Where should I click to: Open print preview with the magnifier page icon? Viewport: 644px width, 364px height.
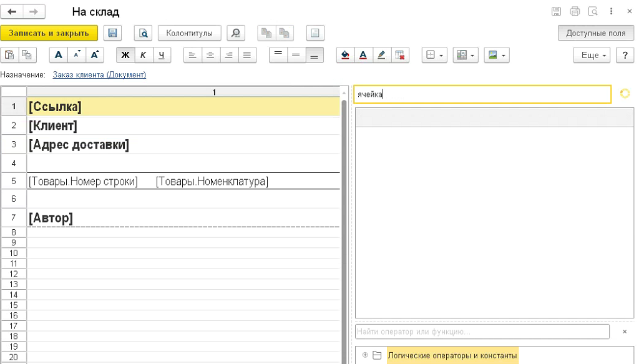click(144, 33)
